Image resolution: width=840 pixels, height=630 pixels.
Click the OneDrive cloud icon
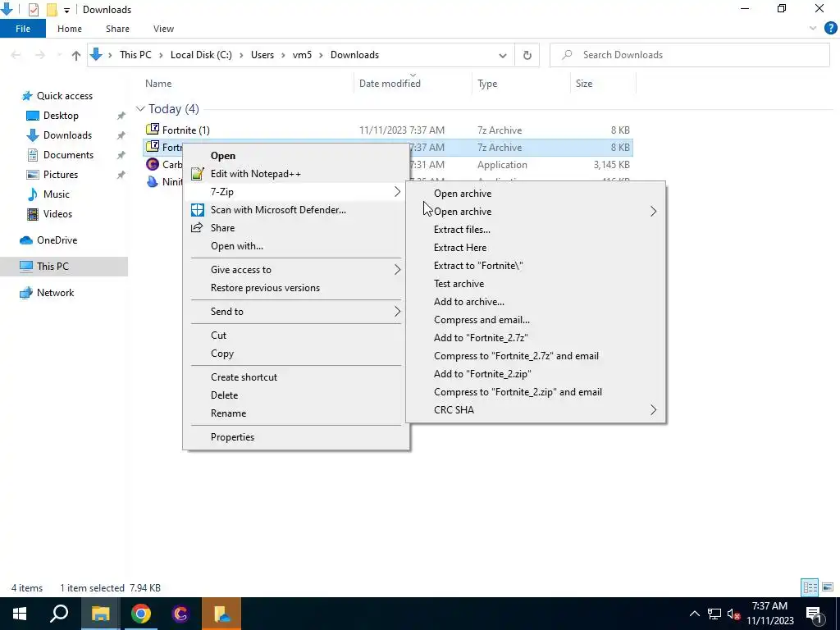click(26, 240)
